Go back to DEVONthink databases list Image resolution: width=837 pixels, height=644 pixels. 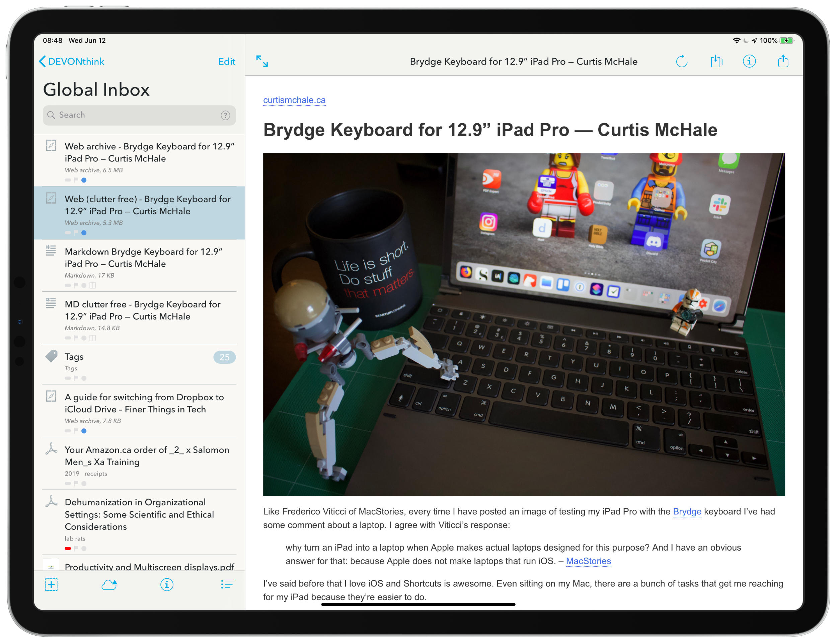(72, 61)
